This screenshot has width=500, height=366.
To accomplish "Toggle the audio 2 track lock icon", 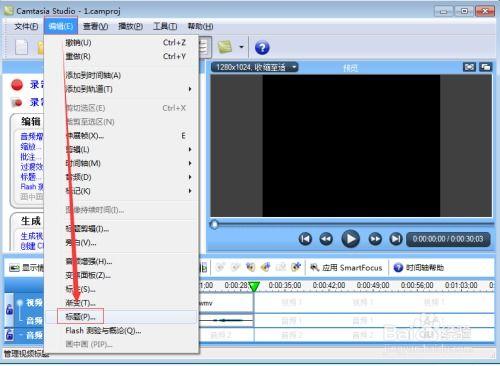I will click(x=9, y=334).
